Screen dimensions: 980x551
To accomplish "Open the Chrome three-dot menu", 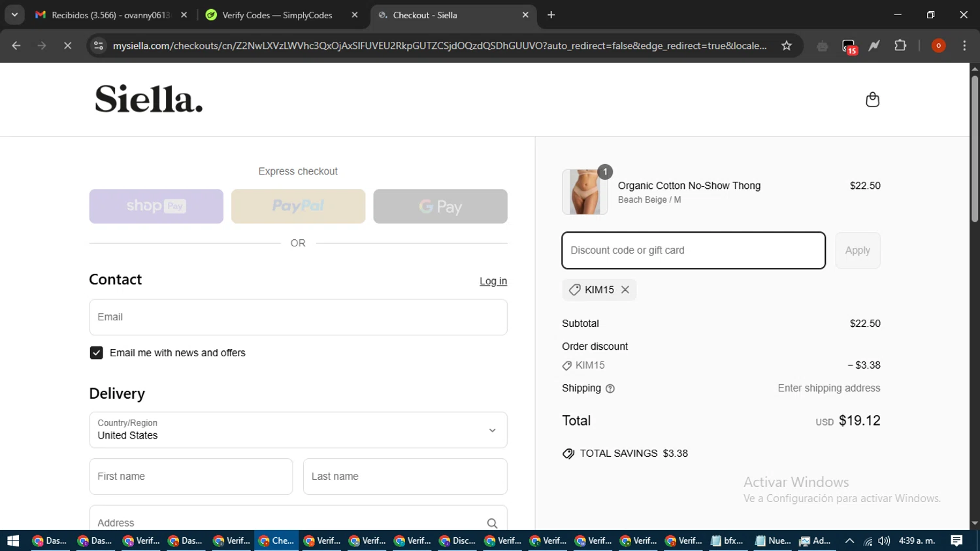I will pos(964,46).
